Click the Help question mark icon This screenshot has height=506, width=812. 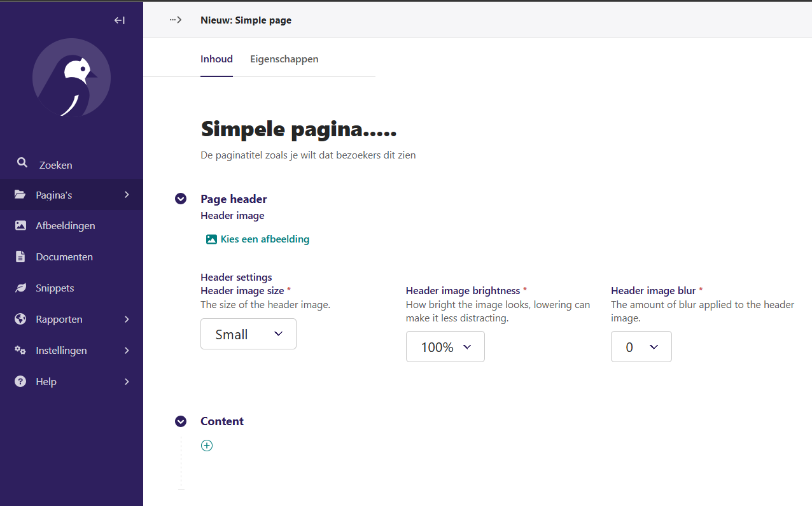pyautogui.click(x=22, y=381)
